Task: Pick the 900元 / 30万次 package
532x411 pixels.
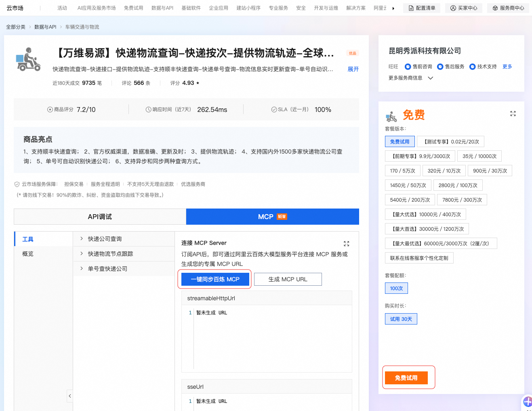Action: tap(490, 171)
